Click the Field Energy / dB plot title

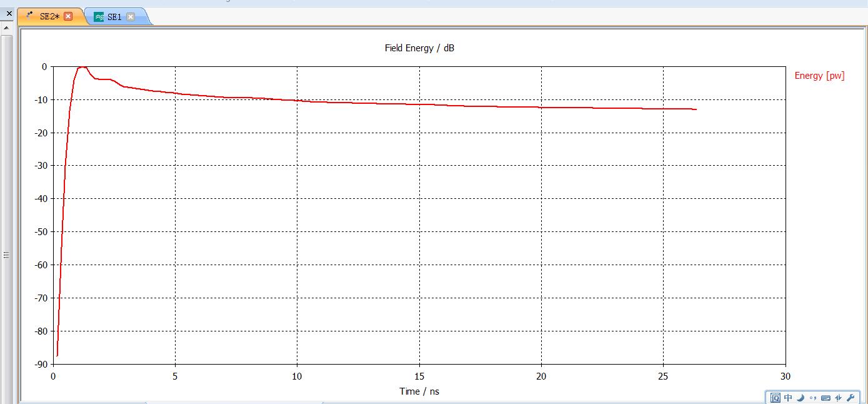click(419, 48)
